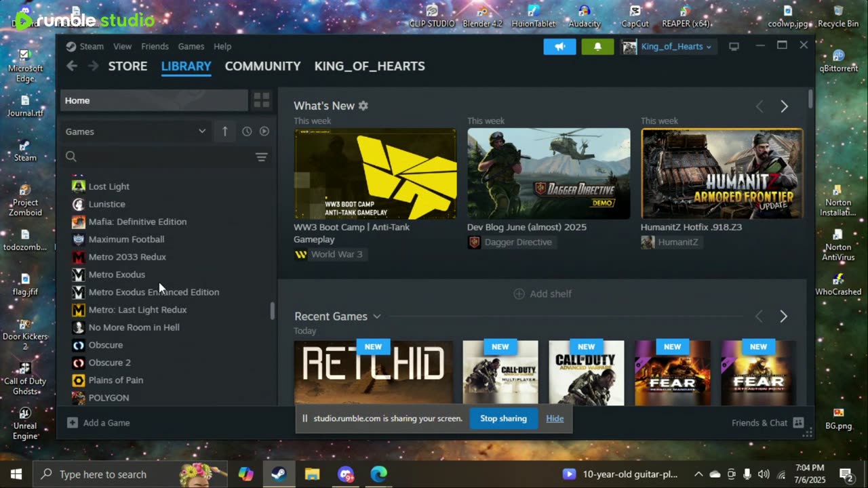Advance the Recent Games shelf right
Image resolution: width=868 pixels, height=488 pixels.
(x=784, y=317)
